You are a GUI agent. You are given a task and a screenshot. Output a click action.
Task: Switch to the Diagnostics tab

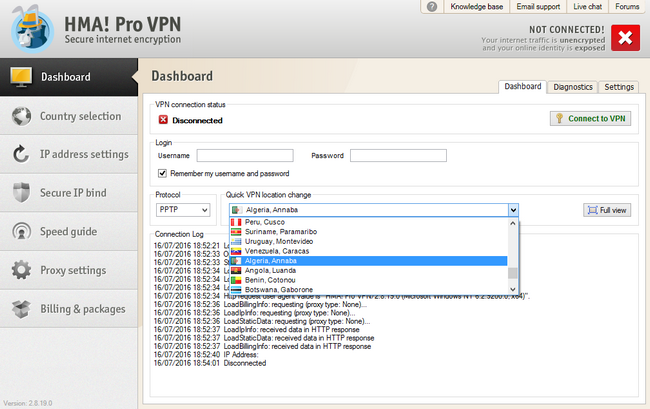click(572, 87)
